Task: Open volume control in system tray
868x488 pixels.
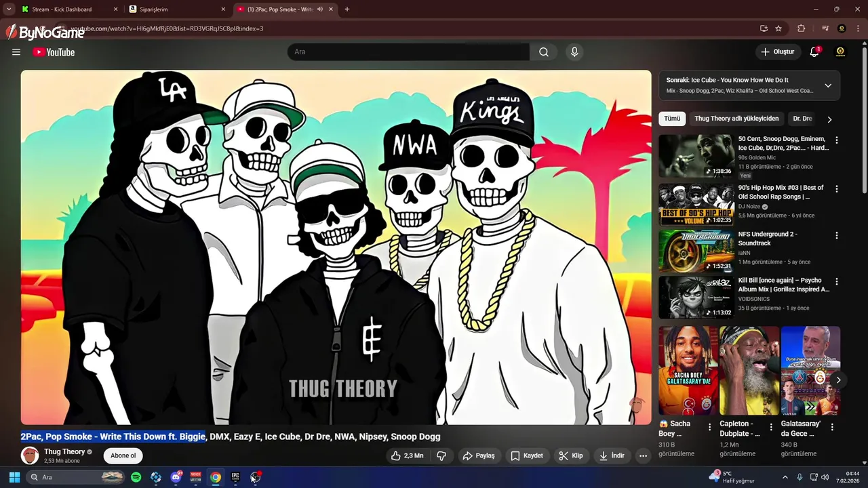Action: [825, 477]
